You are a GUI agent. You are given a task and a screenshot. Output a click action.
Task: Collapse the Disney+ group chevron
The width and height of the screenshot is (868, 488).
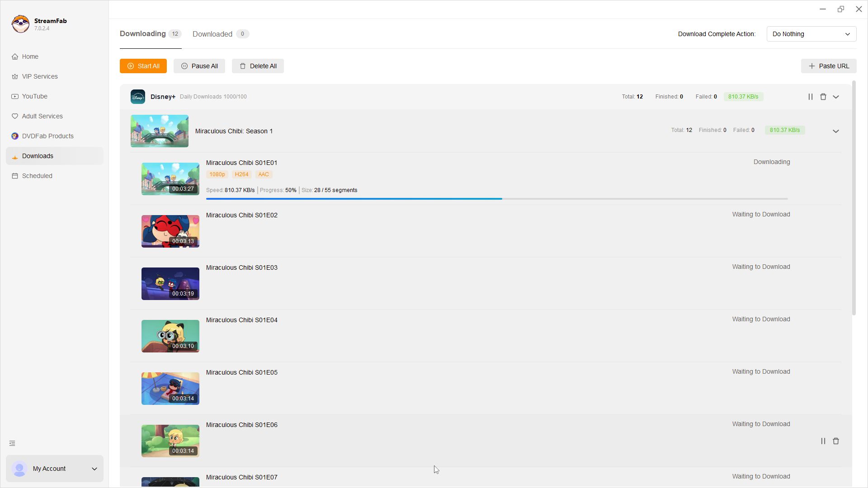click(x=836, y=97)
